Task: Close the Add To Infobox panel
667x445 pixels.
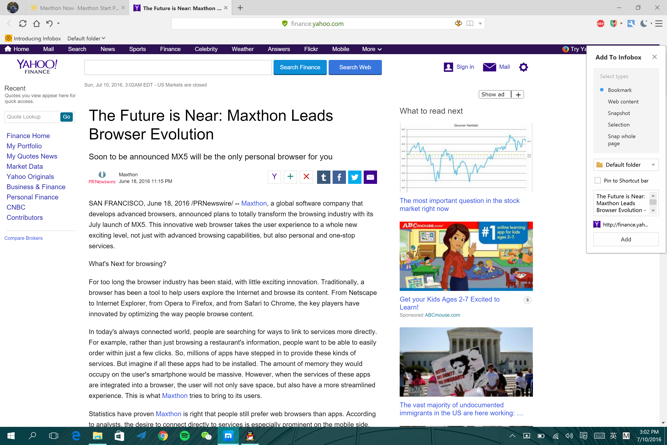Action: pyautogui.click(x=654, y=57)
